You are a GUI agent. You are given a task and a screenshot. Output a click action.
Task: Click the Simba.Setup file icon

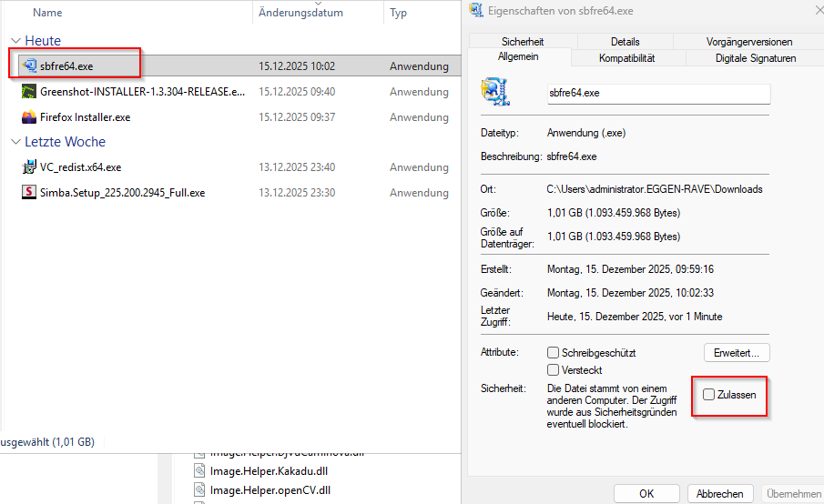click(28, 192)
